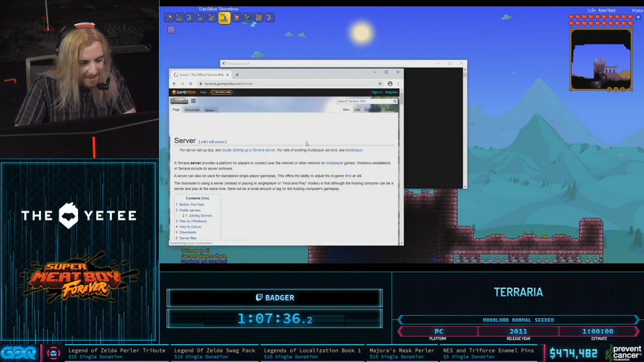Screen dimensions: 644x362
Task: Click the Official Wiki badge
Action: click(220, 92)
